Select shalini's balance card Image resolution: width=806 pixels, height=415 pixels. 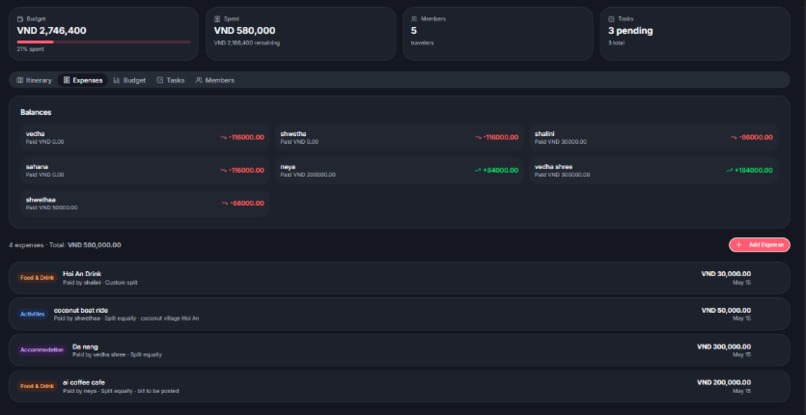pyautogui.click(x=654, y=137)
